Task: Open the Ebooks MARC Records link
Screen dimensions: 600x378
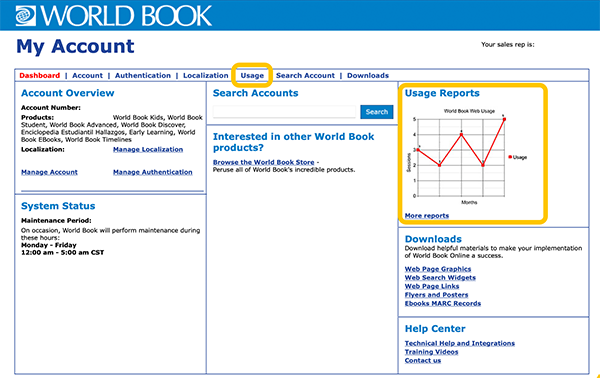Action: [x=443, y=303]
